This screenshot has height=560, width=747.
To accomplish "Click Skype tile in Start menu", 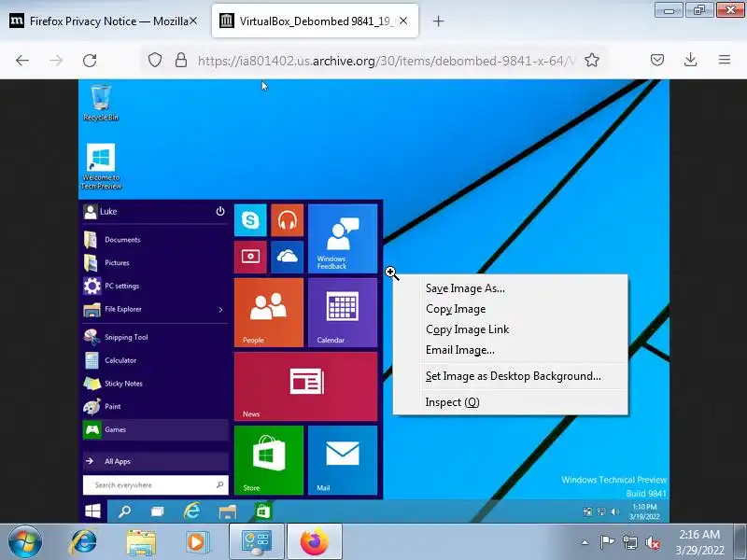I will pos(250,220).
